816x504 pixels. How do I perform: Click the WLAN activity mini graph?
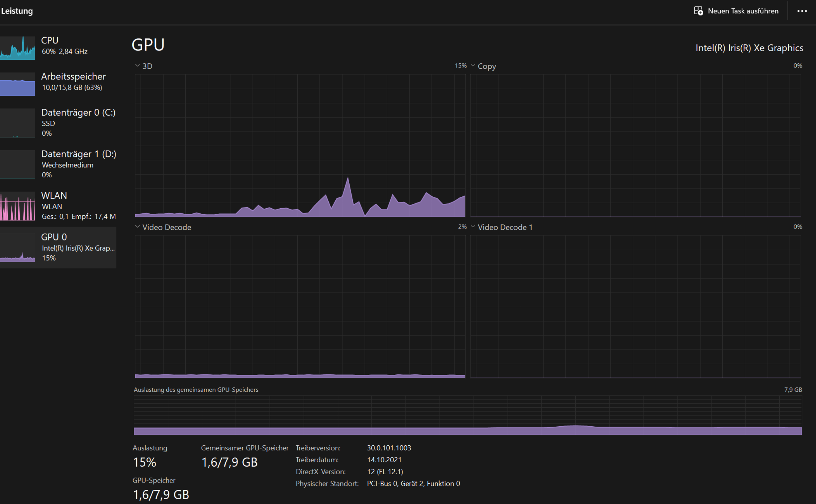(x=18, y=206)
